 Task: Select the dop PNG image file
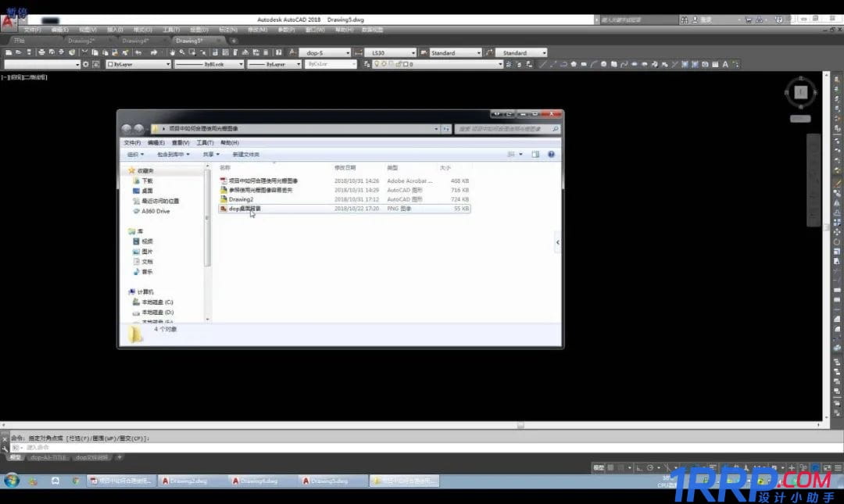[x=245, y=209]
